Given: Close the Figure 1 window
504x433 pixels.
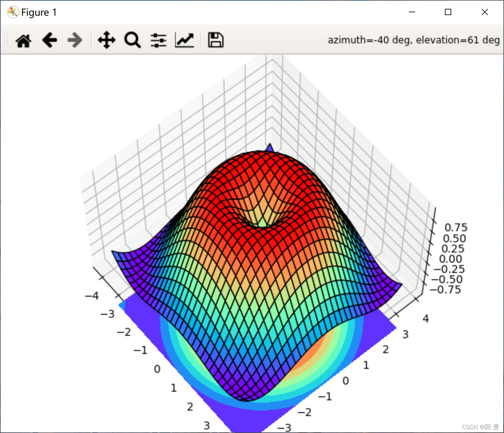Looking at the screenshot, I should pos(485,12).
